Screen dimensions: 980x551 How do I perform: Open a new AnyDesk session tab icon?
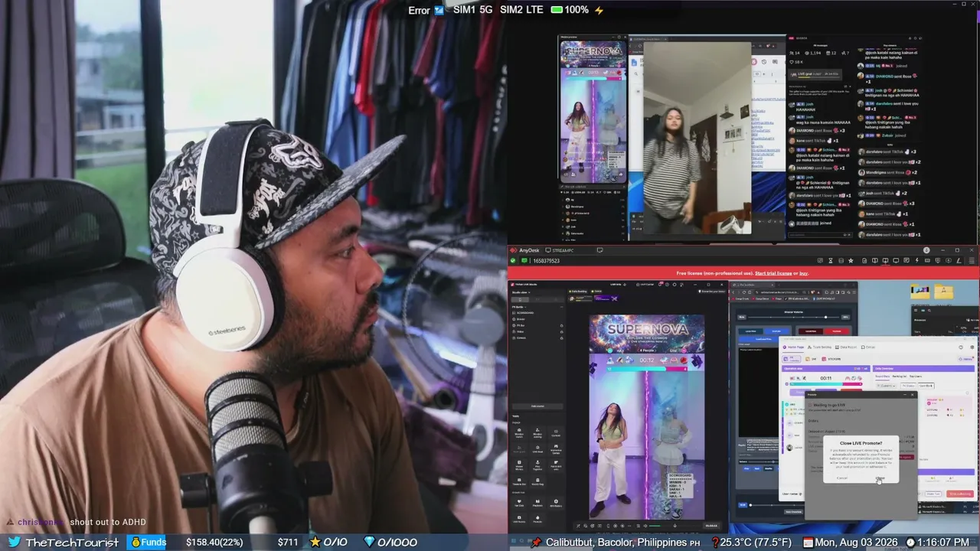[x=599, y=250]
